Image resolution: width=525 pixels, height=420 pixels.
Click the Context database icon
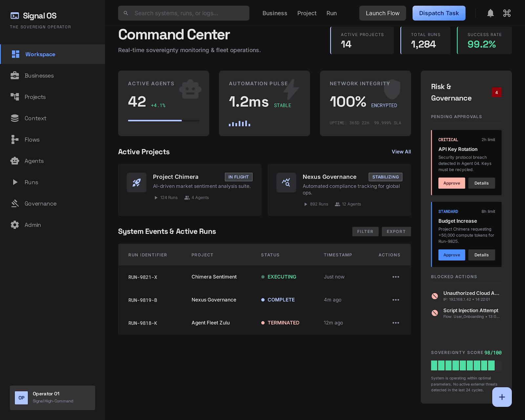pos(15,118)
